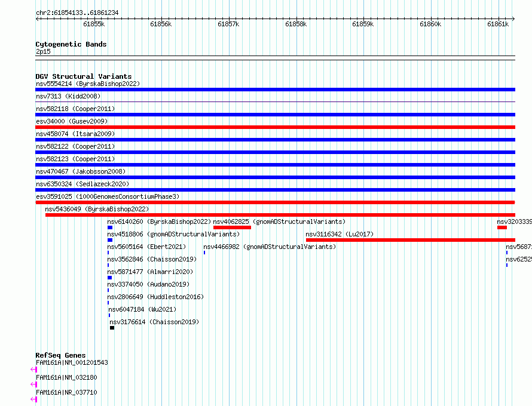Open the nsv470467 (Jakobsson2008) label
This screenshot has height=406, width=532.
point(81,171)
